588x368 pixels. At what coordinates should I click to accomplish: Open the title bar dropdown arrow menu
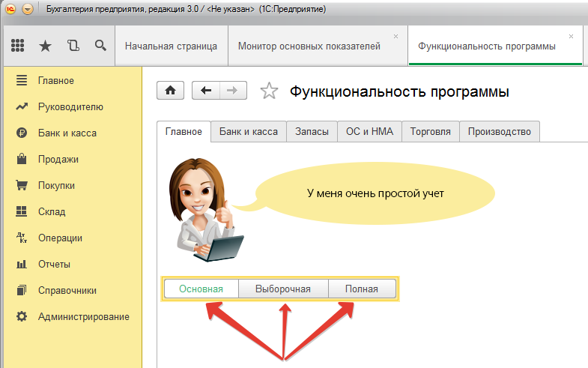(28, 9)
